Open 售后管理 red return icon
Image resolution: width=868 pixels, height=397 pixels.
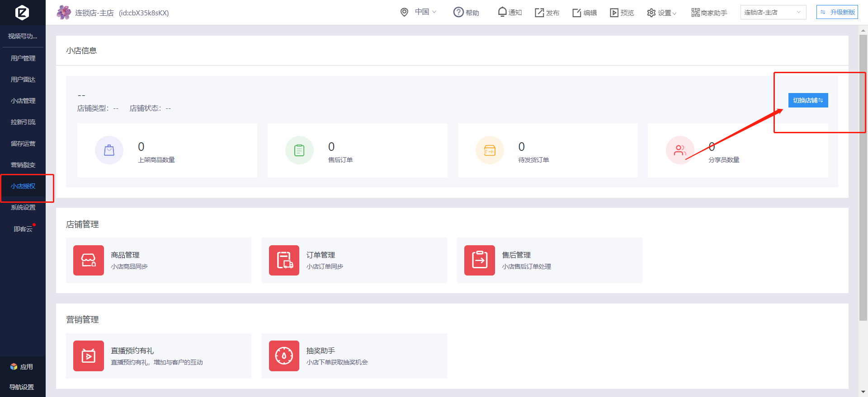coord(480,260)
